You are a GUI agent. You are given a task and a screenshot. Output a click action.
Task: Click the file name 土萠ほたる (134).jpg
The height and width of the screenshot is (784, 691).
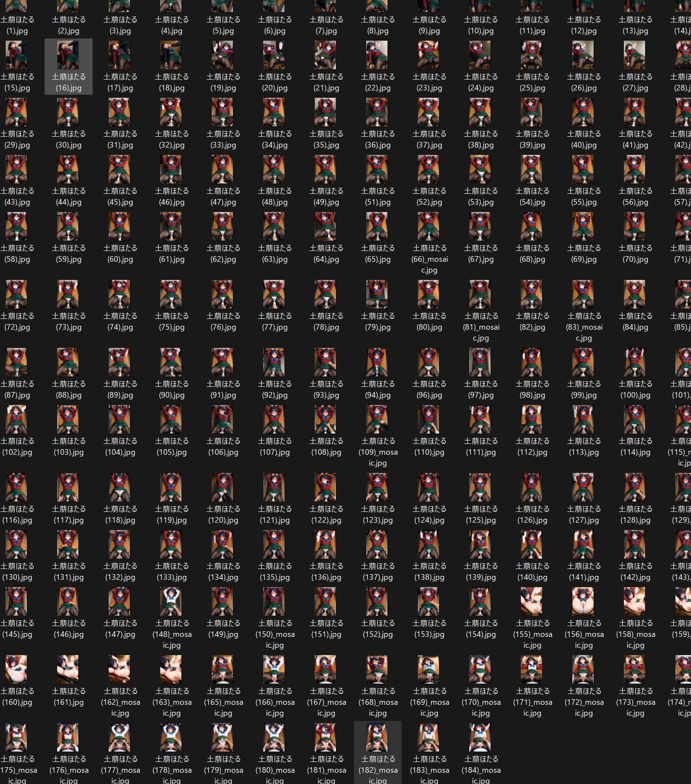[x=223, y=572]
